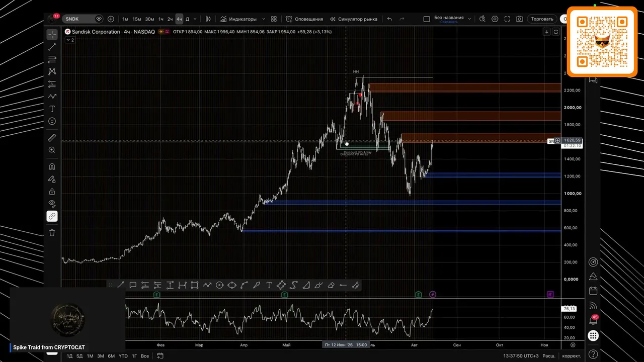Screen dimensions: 644x362
Task: Set range to YTD
Action: click(x=123, y=356)
